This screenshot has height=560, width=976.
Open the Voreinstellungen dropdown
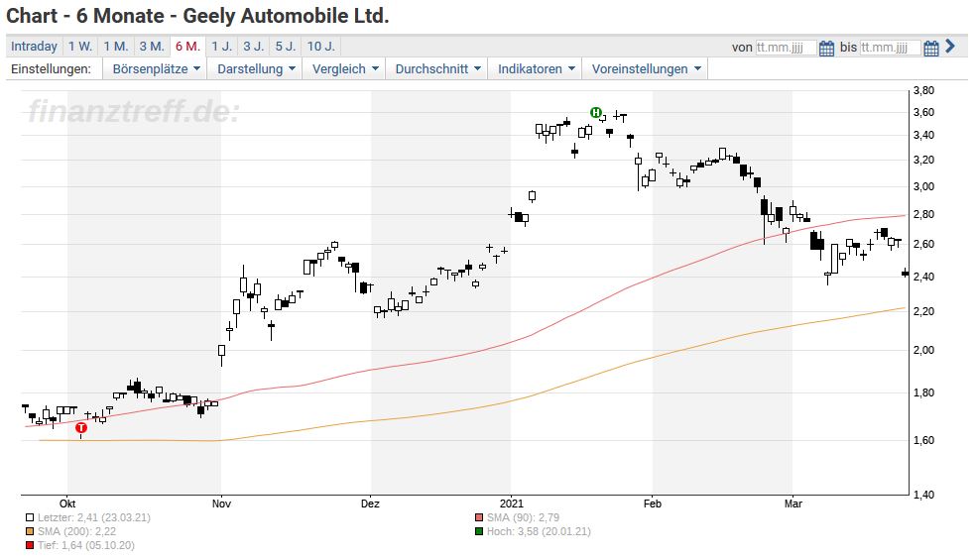tap(646, 69)
